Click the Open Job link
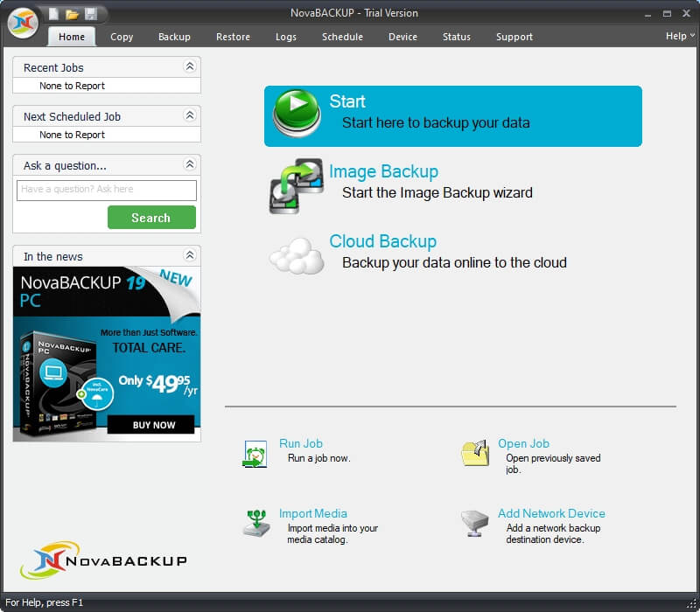This screenshot has height=612, width=700. [x=523, y=443]
